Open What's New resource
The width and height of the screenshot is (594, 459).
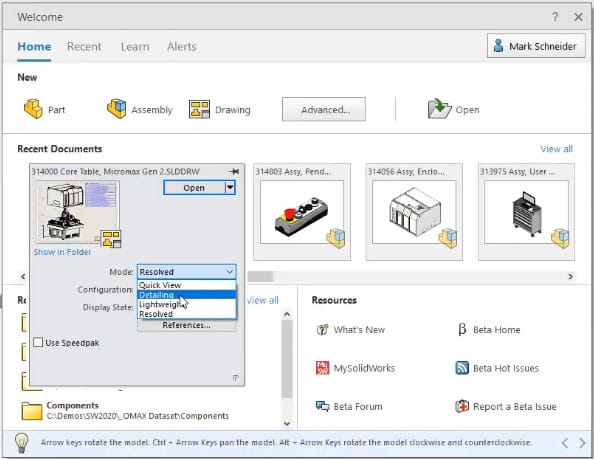350,330
